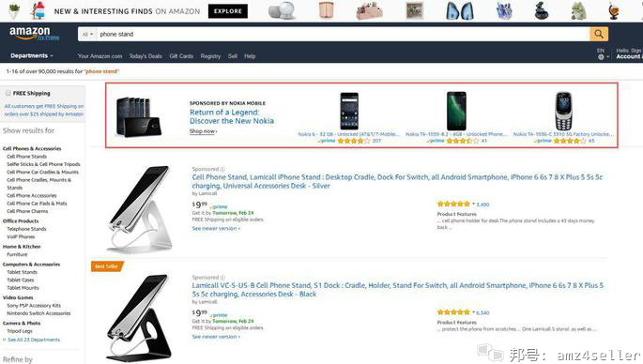The image size is (643, 364).
Task: Open Gift Cards navigation item
Action: pos(181,56)
